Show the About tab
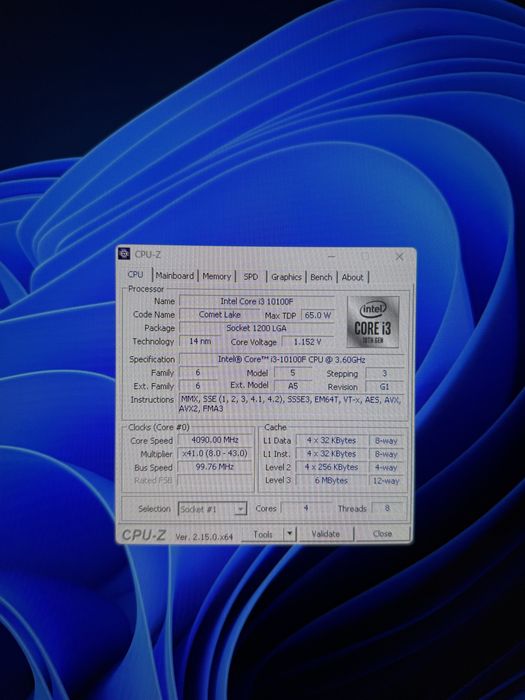525x700 pixels. click(352, 277)
